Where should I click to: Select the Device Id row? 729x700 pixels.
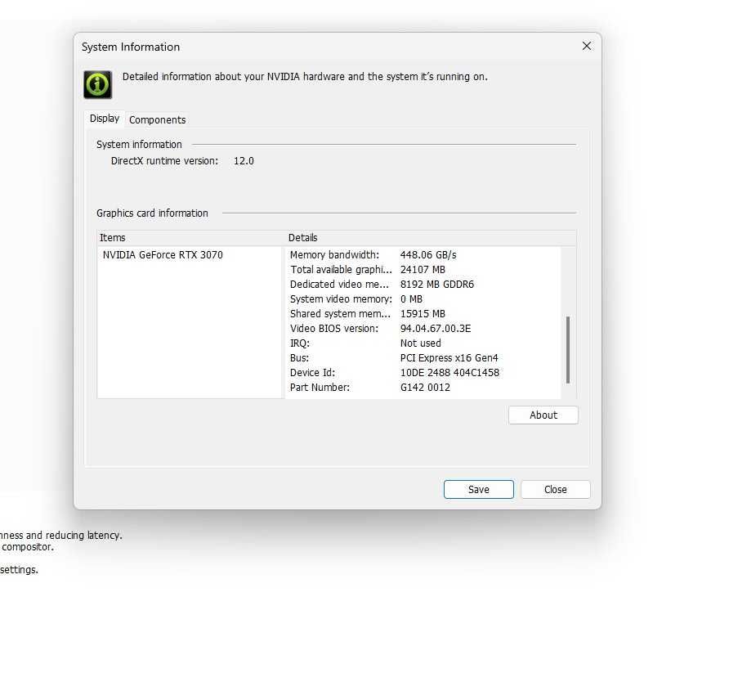(x=423, y=373)
